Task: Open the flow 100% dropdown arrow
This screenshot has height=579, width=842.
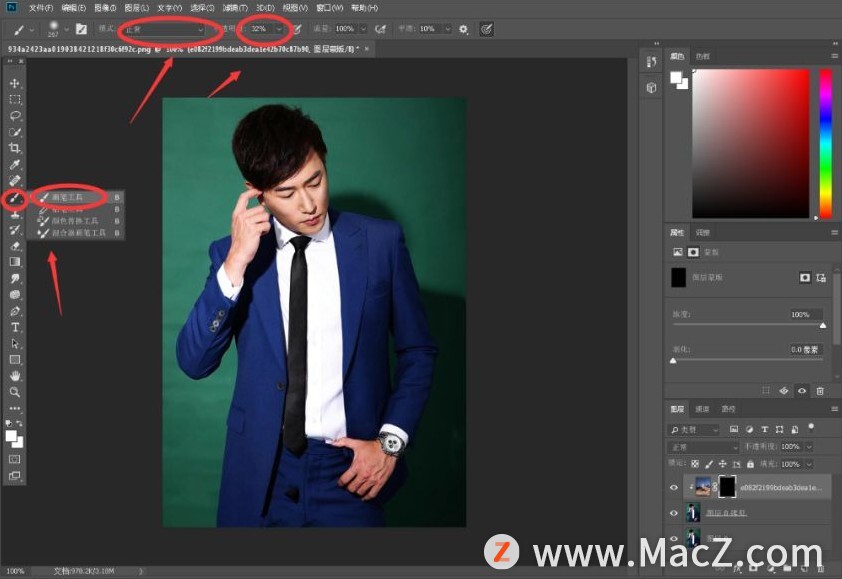Action: (363, 29)
